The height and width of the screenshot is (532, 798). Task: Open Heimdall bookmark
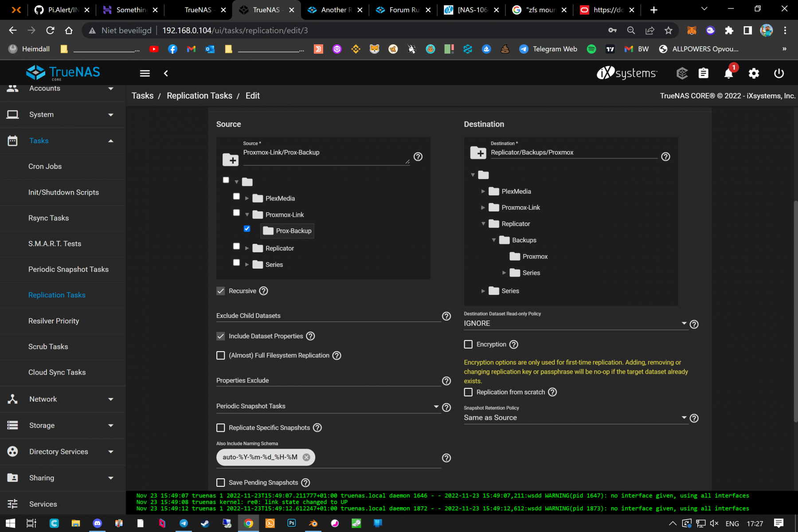click(30, 49)
